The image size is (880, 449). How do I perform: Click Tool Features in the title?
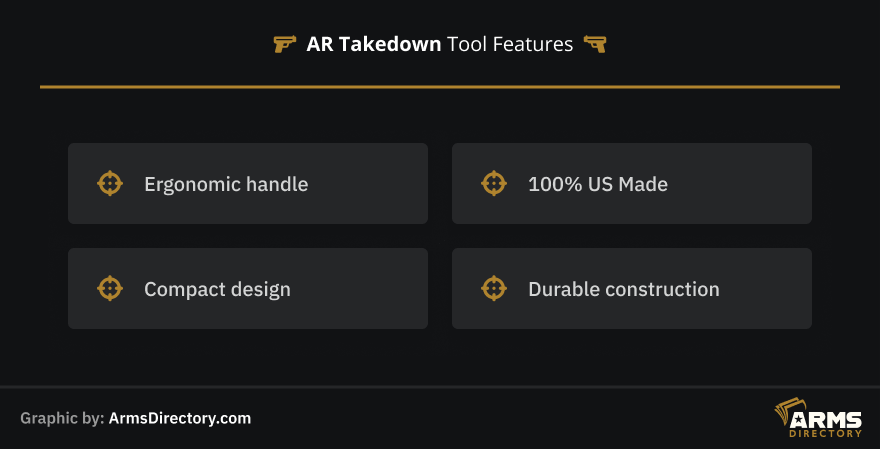coord(510,44)
